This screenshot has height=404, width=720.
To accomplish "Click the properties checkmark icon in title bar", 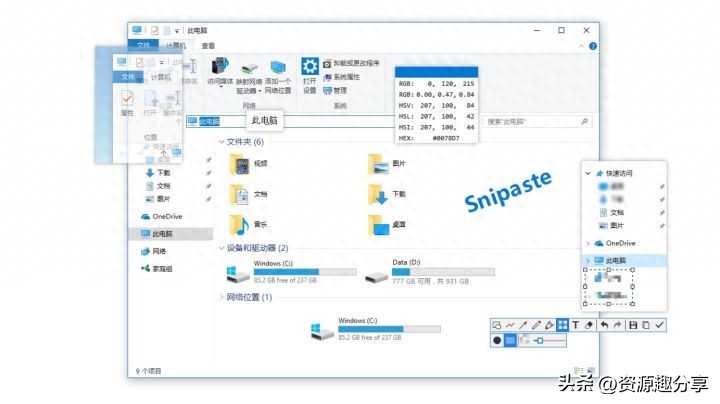I will (x=155, y=30).
